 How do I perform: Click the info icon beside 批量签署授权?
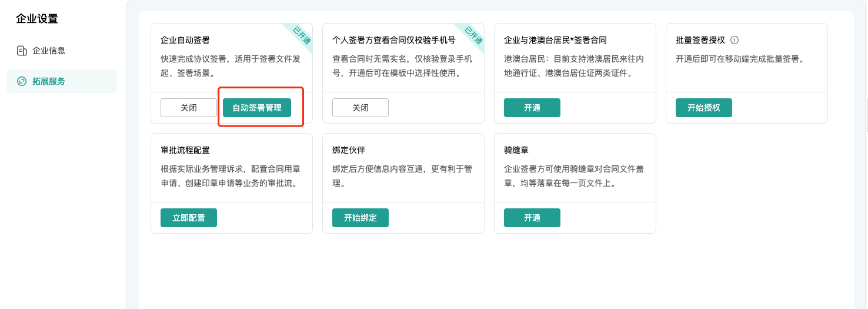click(x=734, y=40)
